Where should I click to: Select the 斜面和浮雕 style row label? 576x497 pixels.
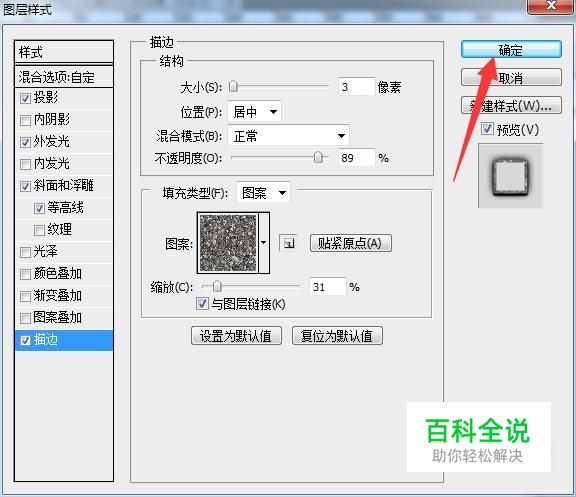coord(64,186)
